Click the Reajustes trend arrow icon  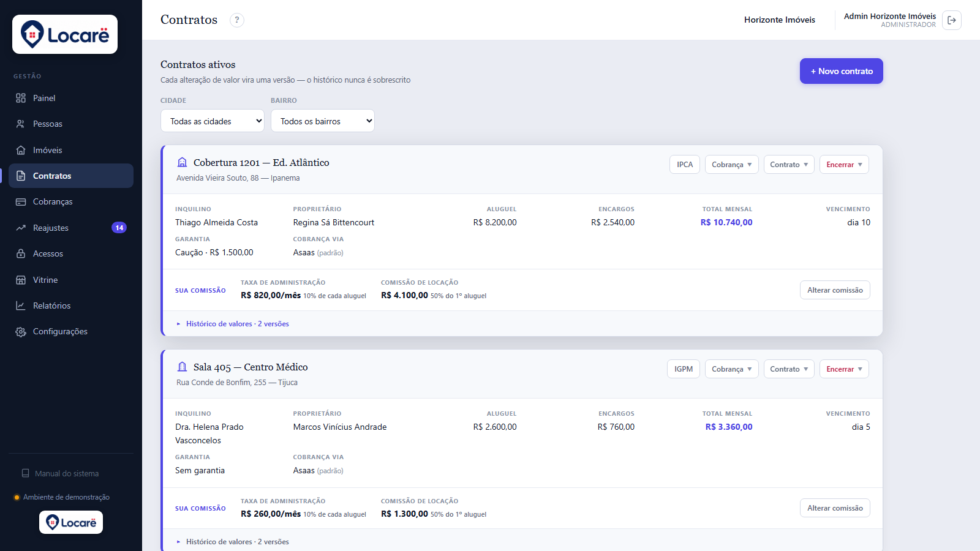point(21,228)
